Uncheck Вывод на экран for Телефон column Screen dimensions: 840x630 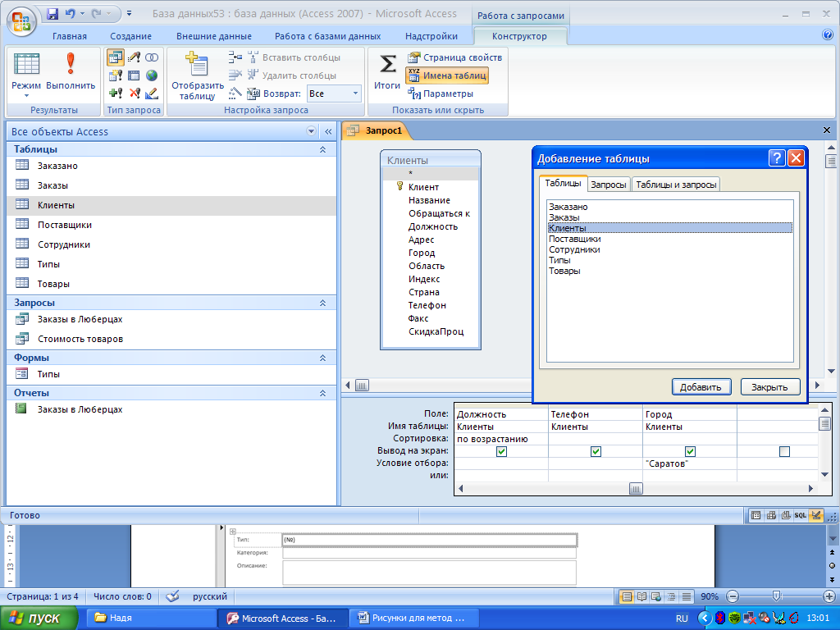tap(596, 452)
